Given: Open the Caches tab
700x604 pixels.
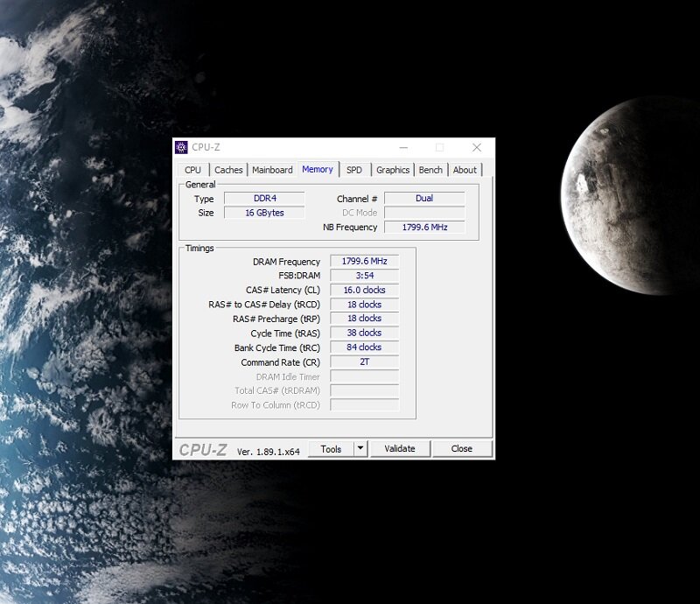Looking at the screenshot, I should (x=228, y=170).
